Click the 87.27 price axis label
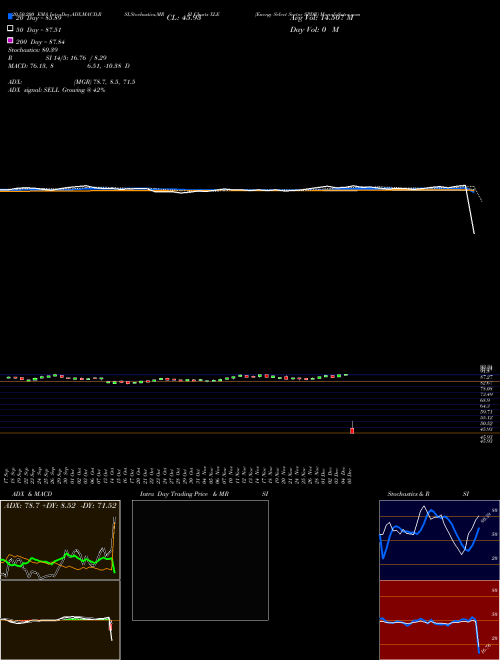Viewport: 500px width, 660px height. [487, 378]
